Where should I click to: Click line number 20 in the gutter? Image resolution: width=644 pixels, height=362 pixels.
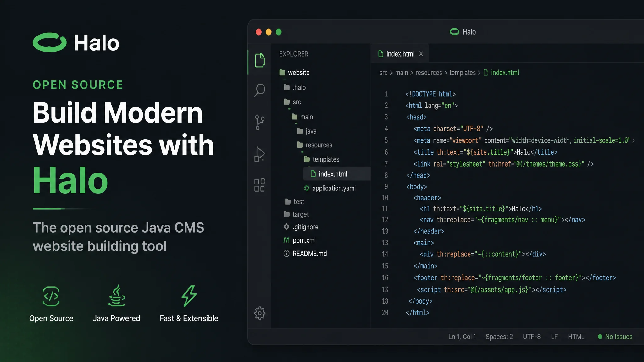pos(385,312)
